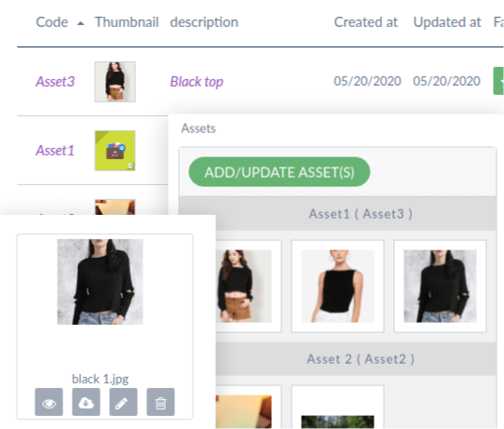Click the Updated at column header
Image resolution: width=504 pixels, height=429 pixels.
tap(447, 22)
